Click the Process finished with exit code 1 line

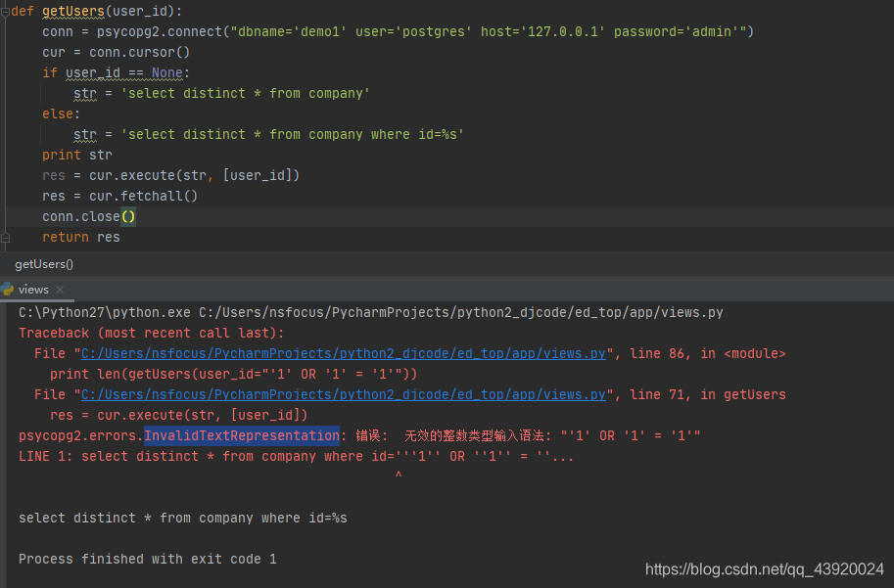(x=147, y=559)
